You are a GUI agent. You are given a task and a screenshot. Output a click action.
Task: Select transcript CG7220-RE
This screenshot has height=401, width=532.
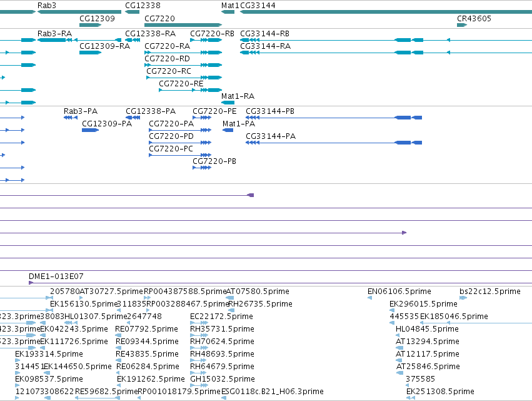point(181,84)
